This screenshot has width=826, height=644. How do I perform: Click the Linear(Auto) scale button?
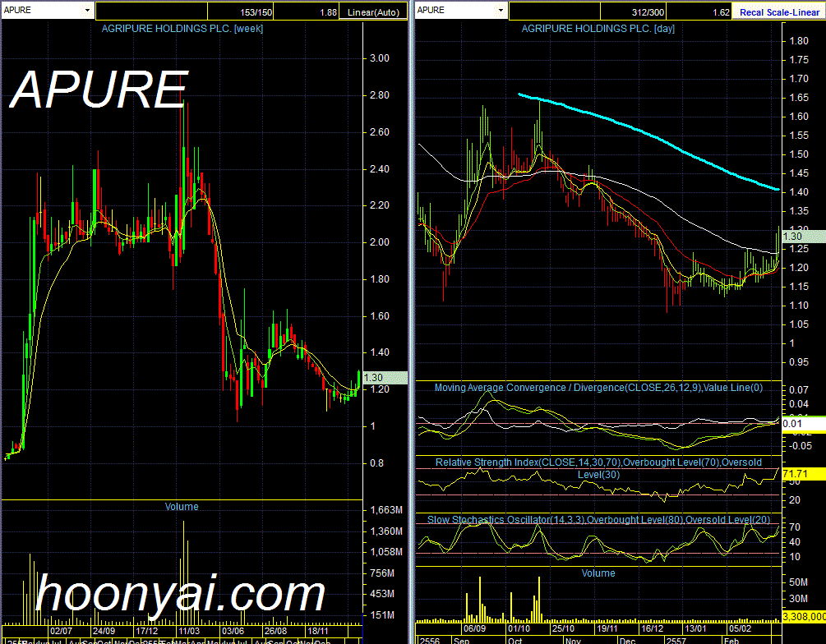pyautogui.click(x=373, y=12)
